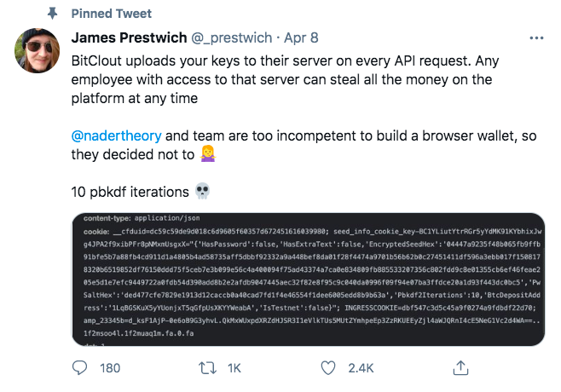The image size is (561, 392).
Task: Click the shrugging person emoji
Action: tap(208, 153)
